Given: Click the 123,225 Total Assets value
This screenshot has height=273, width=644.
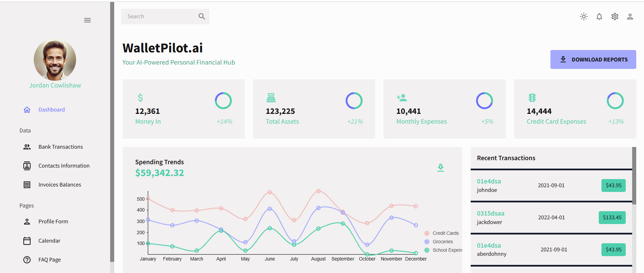Looking at the screenshot, I should 280,111.
